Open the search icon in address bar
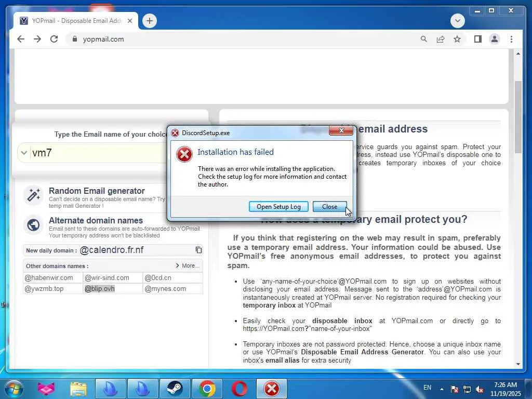532x399 pixels. point(424,39)
